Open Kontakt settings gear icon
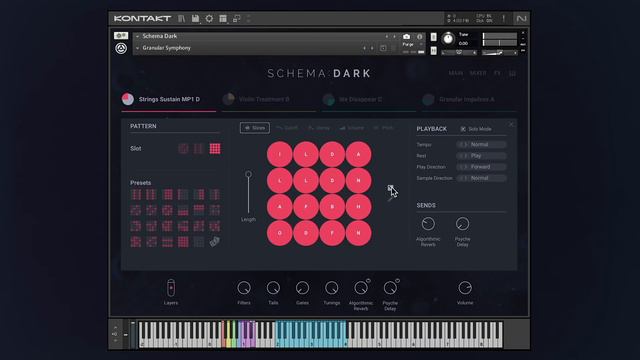This screenshot has height=360, width=640. tap(209, 18)
